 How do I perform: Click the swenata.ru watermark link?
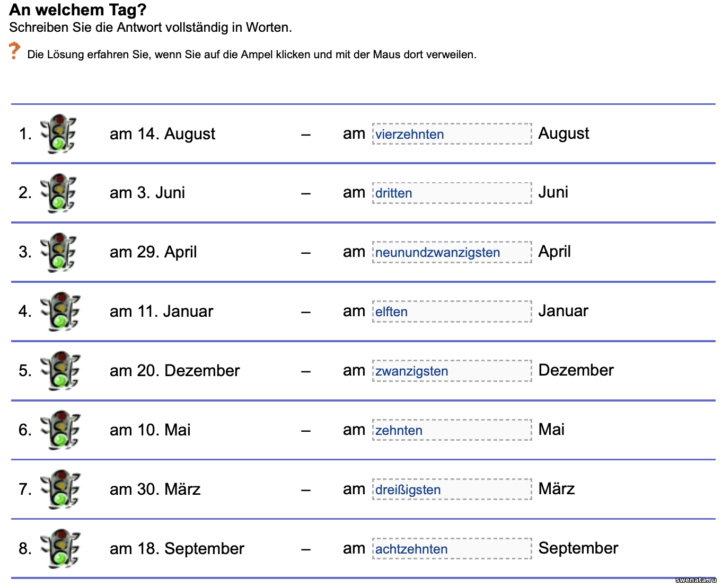tap(695, 580)
